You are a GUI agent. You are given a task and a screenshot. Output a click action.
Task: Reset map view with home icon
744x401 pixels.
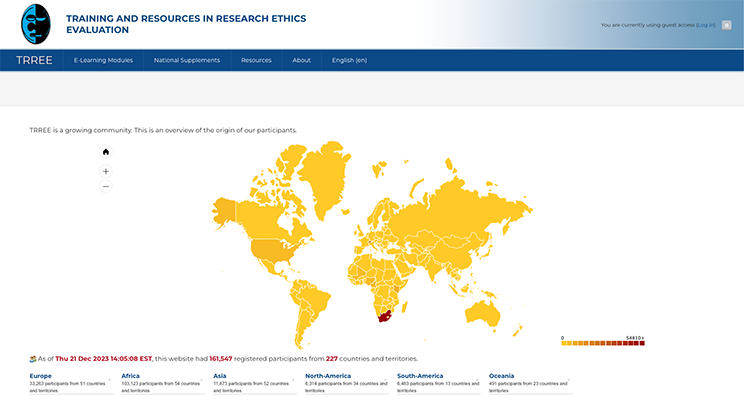click(x=106, y=152)
